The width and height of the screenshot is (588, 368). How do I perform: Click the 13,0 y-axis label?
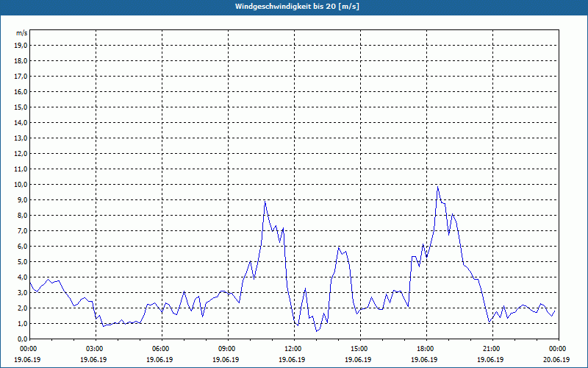21,138
